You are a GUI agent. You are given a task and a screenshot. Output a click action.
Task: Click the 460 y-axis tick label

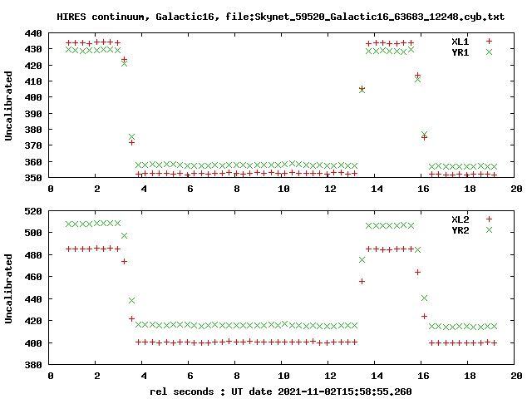tap(33, 277)
